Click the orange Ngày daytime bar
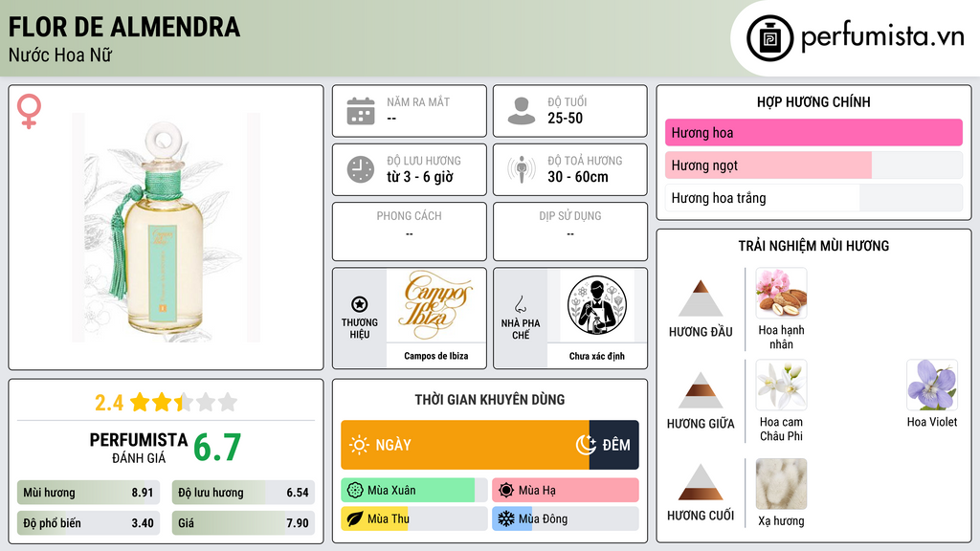Screen dimensions: 980x551 [465, 445]
